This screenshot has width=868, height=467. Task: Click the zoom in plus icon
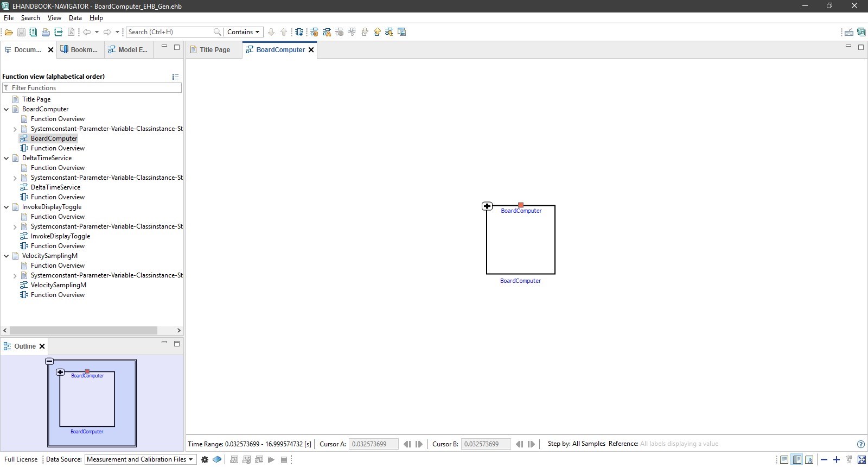[x=837, y=460]
